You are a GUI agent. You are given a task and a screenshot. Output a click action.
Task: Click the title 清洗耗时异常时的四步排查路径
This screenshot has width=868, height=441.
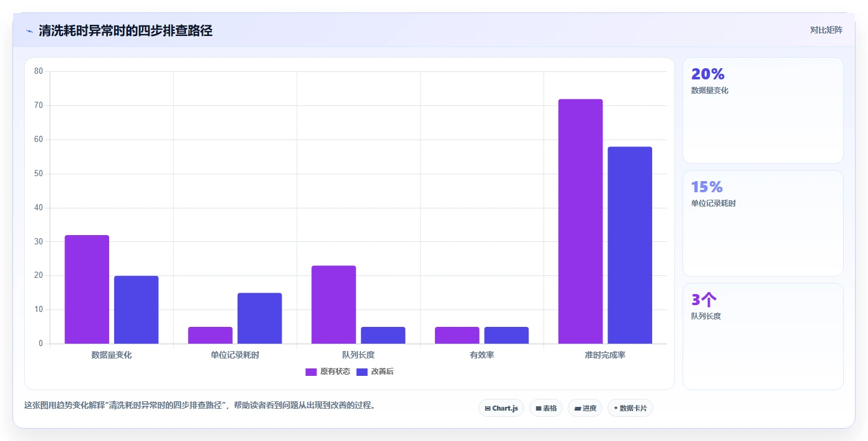click(x=125, y=31)
